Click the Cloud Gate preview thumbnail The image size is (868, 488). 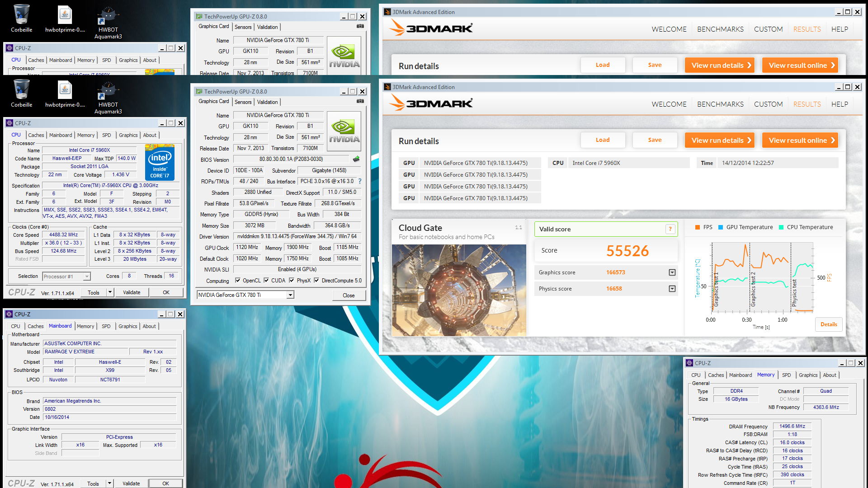[459, 290]
